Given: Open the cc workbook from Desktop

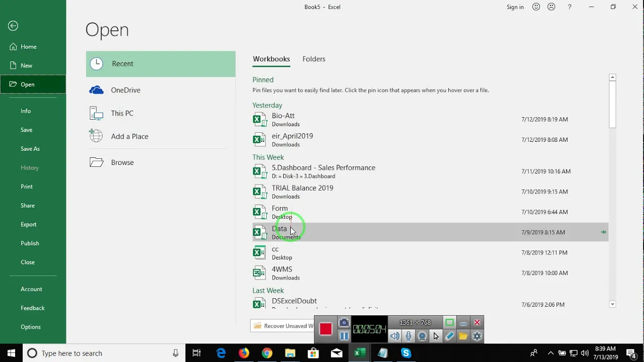Looking at the screenshot, I should [x=430, y=253].
